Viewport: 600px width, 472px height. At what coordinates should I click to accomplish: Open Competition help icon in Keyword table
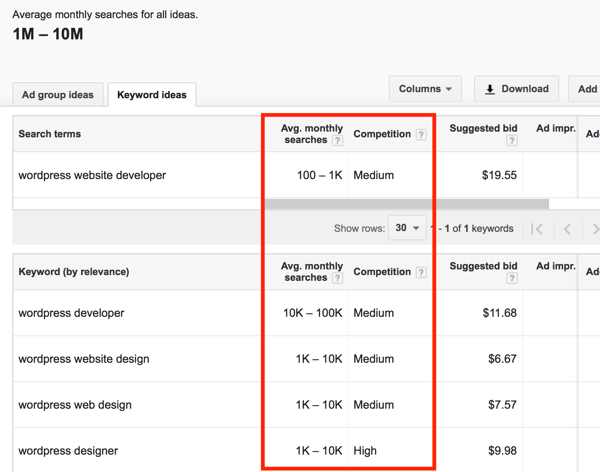pyautogui.click(x=421, y=273)
